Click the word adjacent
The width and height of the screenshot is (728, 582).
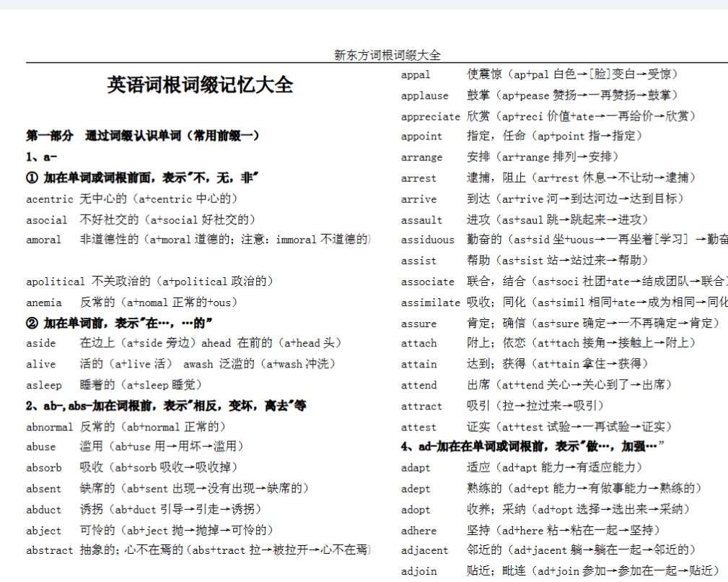point(424,551)
